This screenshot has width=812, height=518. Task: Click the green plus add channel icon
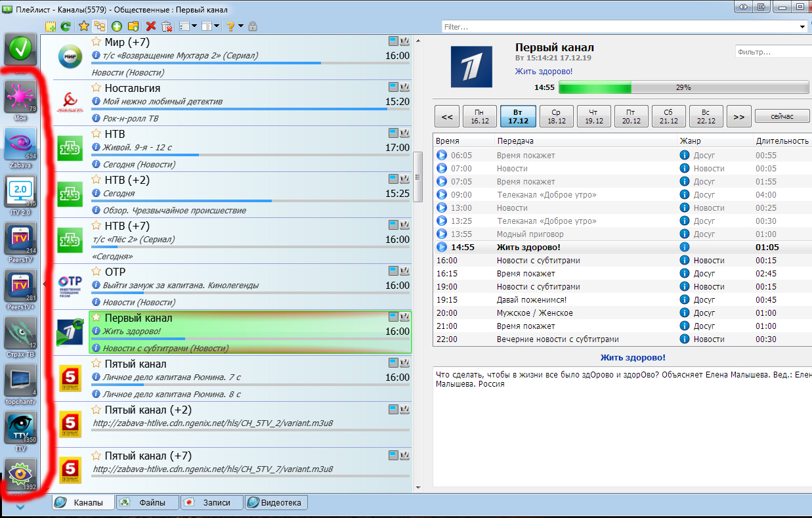point(117,26)
